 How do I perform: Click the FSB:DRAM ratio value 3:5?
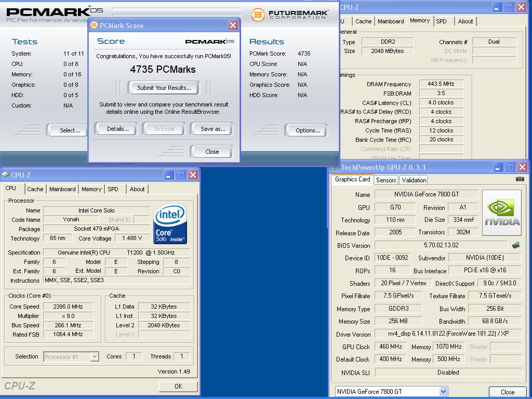441,93
